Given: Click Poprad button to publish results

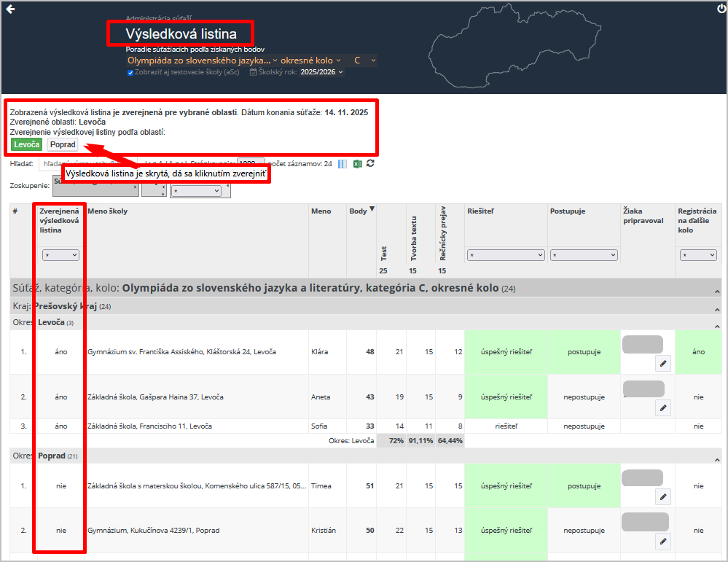Looking at the screenshot, I should tap(63, 144).
